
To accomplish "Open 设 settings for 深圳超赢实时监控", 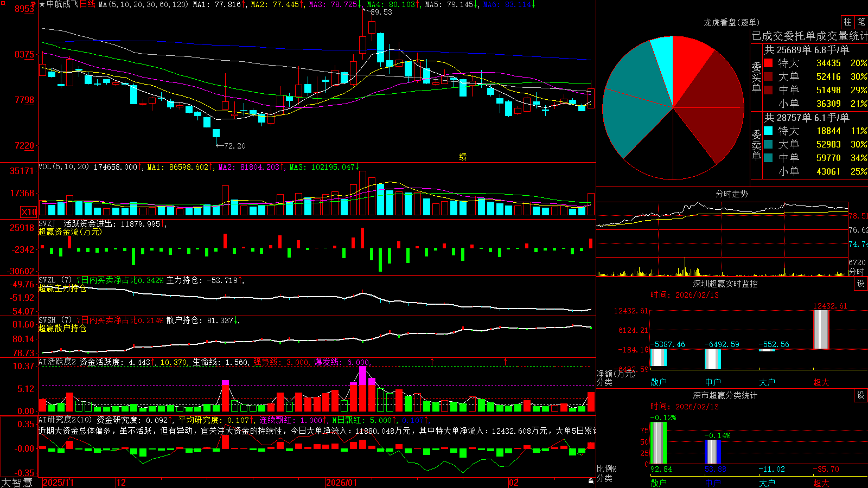I will (861, 284).
